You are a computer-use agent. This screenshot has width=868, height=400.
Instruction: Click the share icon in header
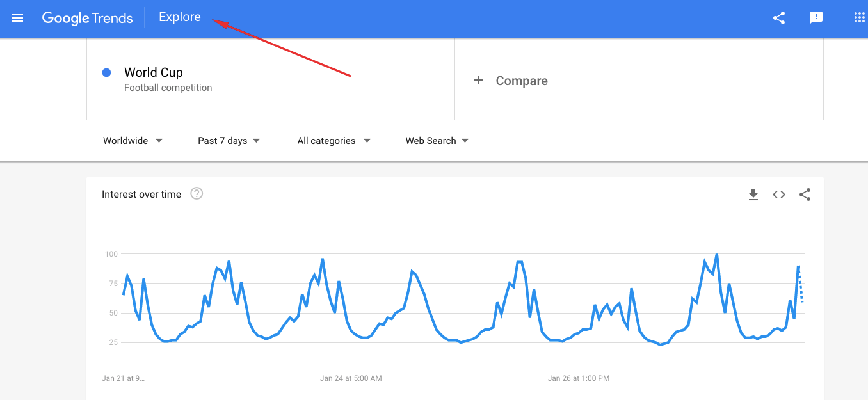click(779, 18)
